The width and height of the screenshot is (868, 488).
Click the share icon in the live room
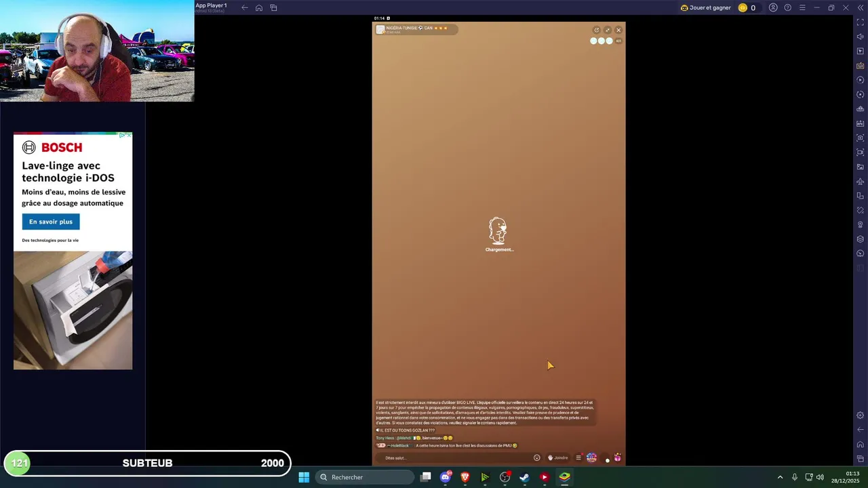596,30
